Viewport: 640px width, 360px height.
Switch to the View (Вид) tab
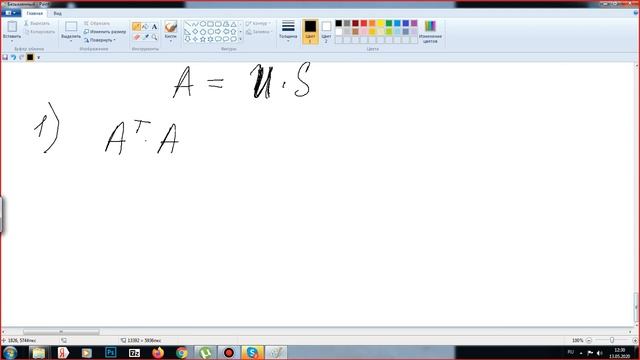(x=58, y=13)
